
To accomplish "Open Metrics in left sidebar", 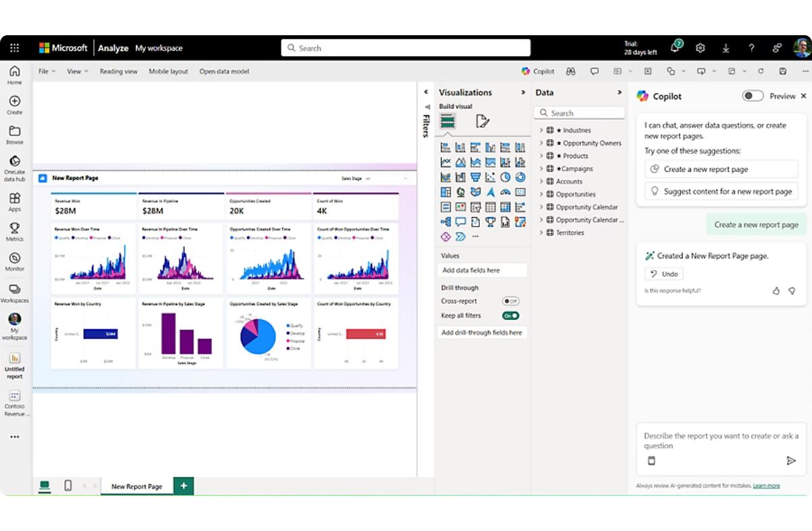I will (x=14, y=232).
